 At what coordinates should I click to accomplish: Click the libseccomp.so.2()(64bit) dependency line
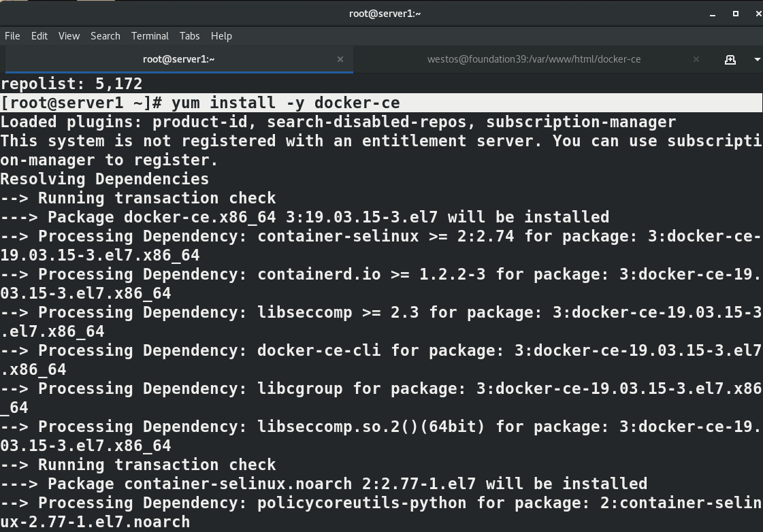coord(381,436)
